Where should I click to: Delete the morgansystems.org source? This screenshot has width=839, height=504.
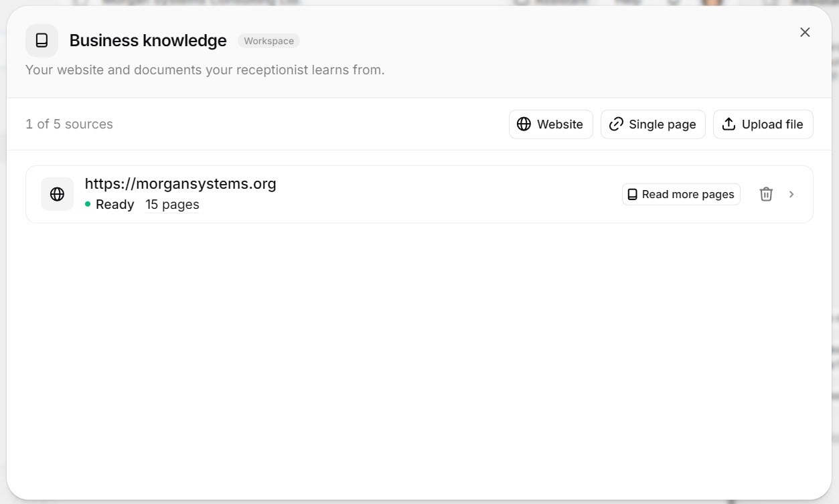pyautogui.click(x=766, y=194)
